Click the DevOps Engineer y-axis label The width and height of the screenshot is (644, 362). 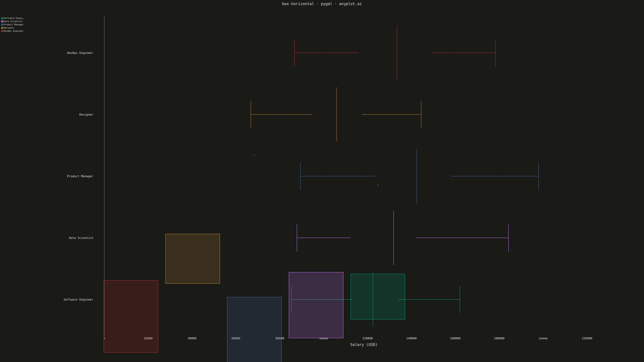coord(80,53)
